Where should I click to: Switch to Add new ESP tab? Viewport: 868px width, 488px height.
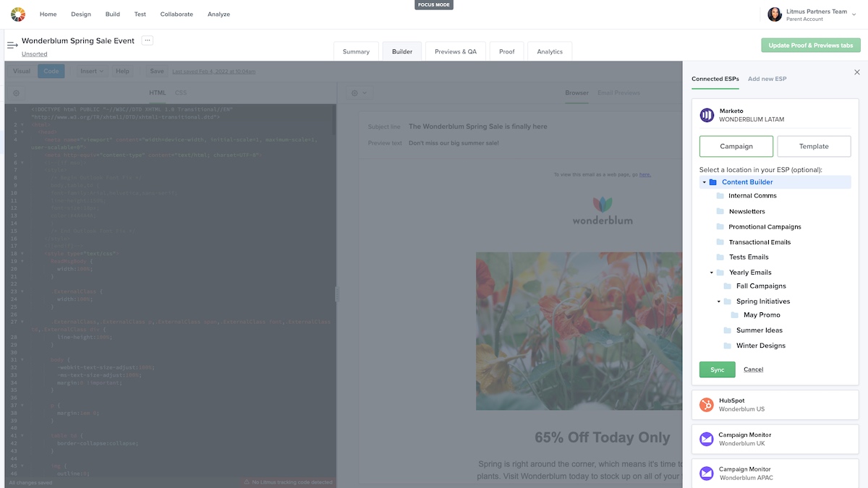pyautogui.click(x=767, y=79)
